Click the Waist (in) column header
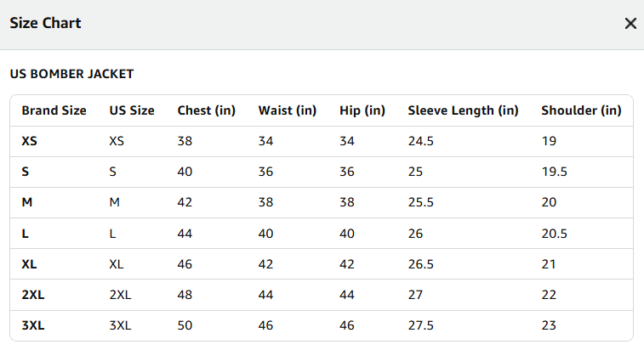The height and width of the screenshot is (350, 644). pyautogui.click(x=287, y=110)
